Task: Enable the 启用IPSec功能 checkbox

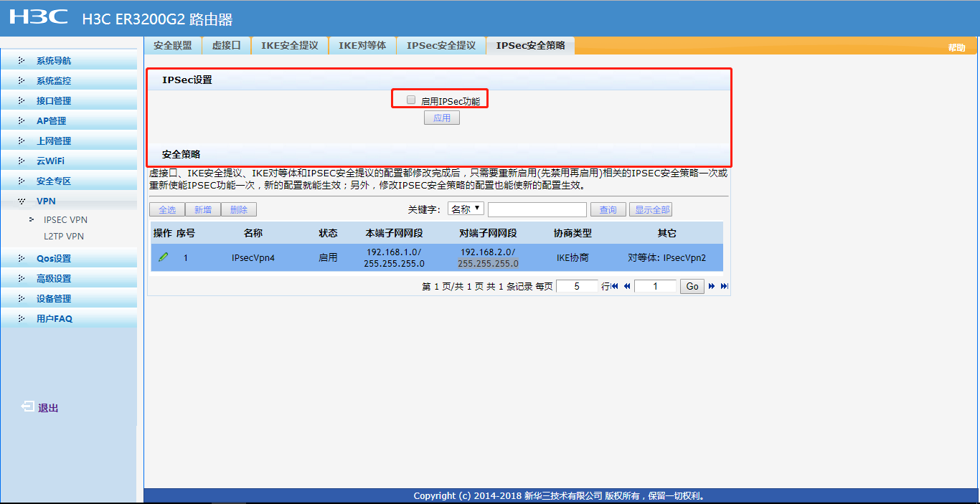Action: (410, 99)
